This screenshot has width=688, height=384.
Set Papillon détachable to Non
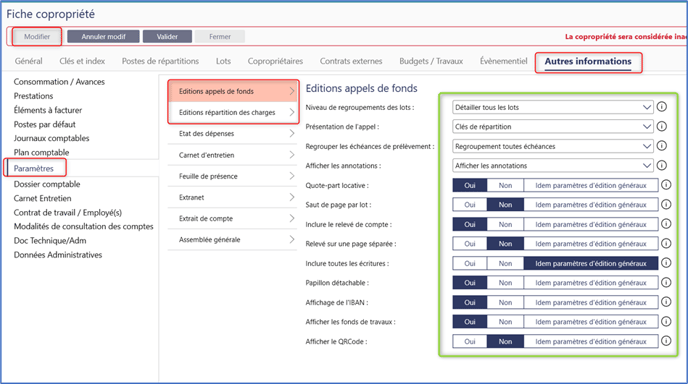tap(505, 283)
